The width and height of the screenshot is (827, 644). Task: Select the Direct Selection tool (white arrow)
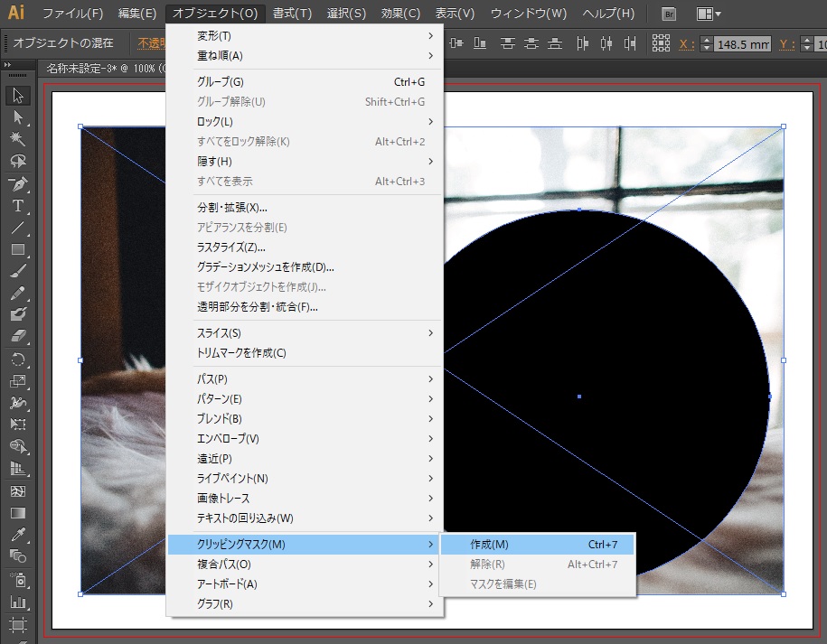[17, 117]
